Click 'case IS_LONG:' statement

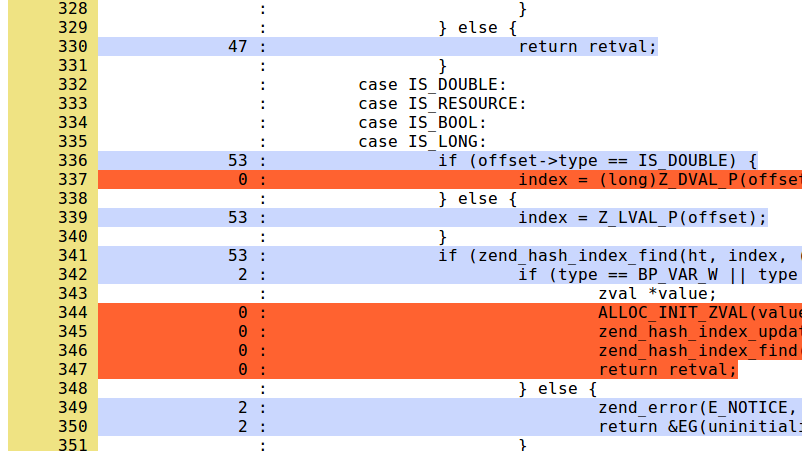click(422, 141)
